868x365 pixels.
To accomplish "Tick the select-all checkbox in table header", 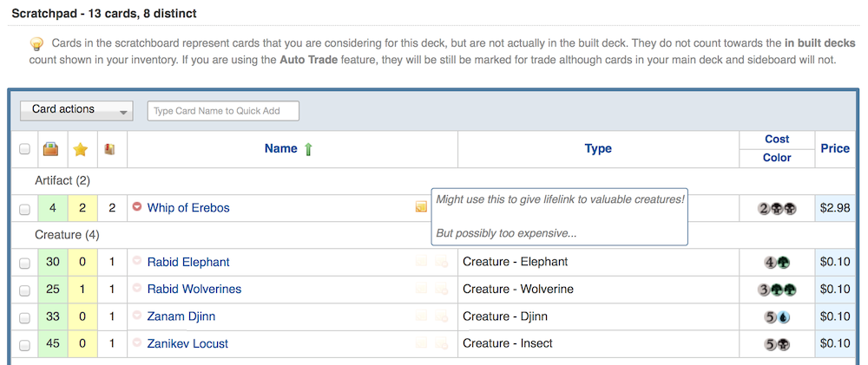I will tap(24, 149).
